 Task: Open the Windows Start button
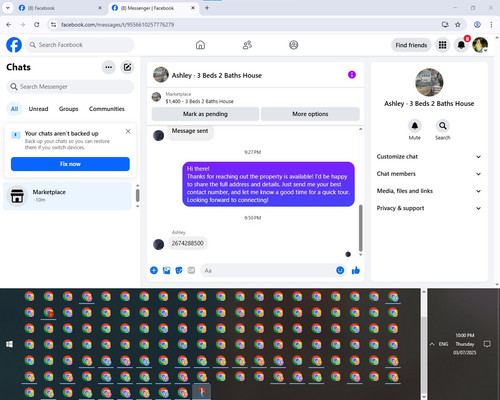point(9,344)
